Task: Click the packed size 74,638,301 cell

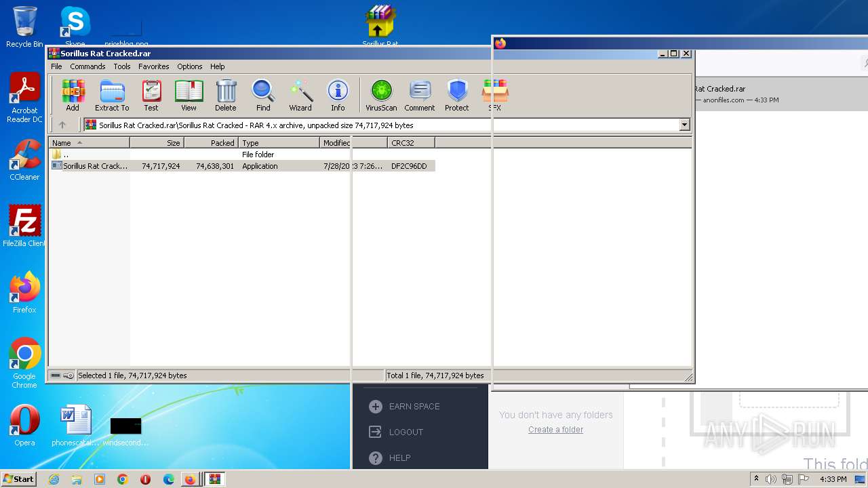Action: [215, 166]
